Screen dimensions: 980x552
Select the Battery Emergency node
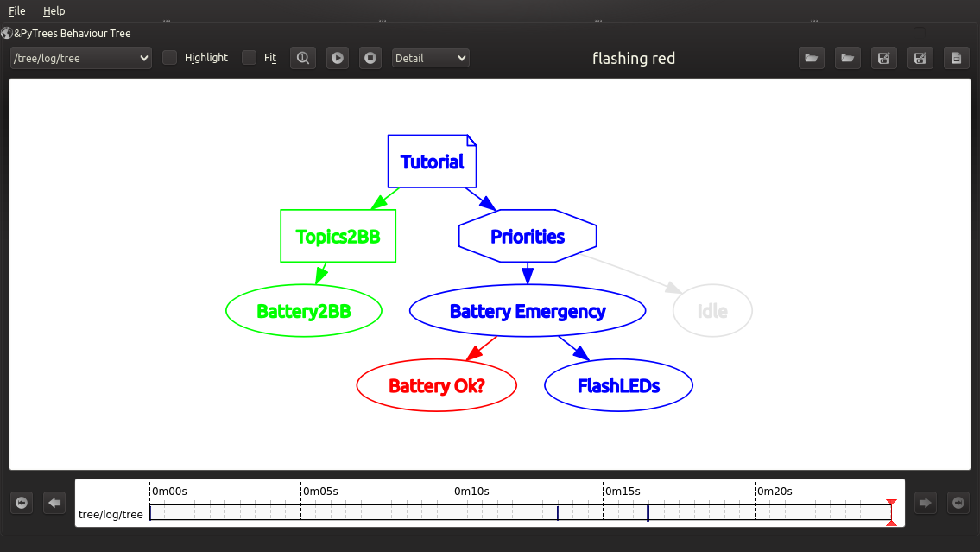(527, 312)
